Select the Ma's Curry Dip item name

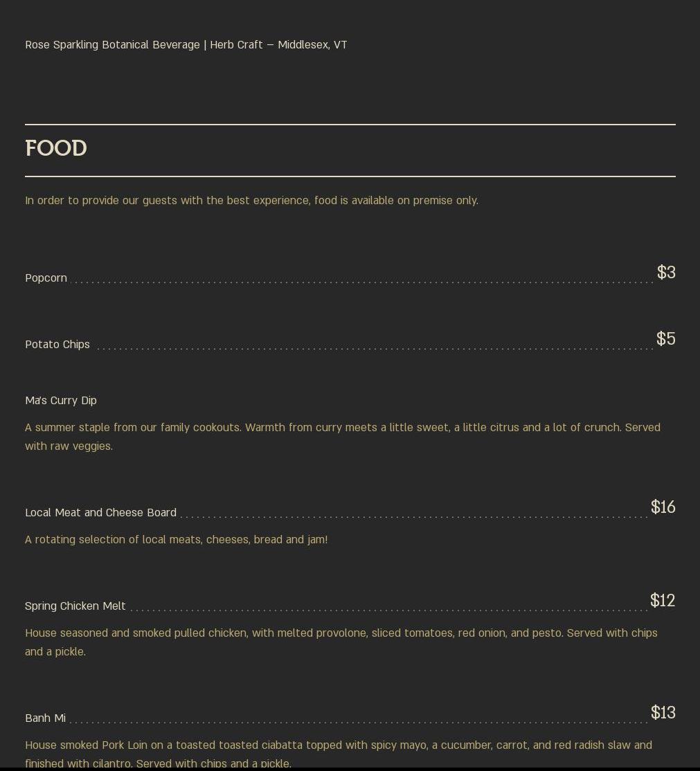tap(61, 401)
